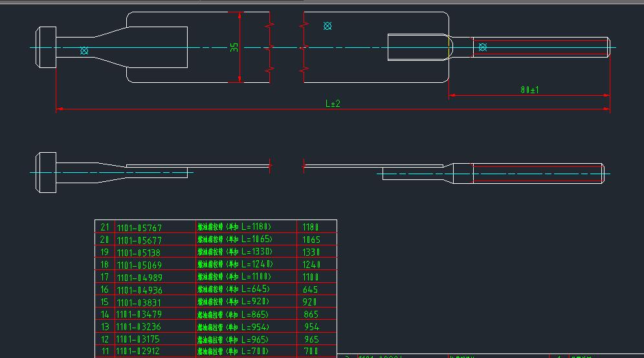Pick the yellow arc at the slot end
Screen dimensions: 644x358
tap(450, 47)
